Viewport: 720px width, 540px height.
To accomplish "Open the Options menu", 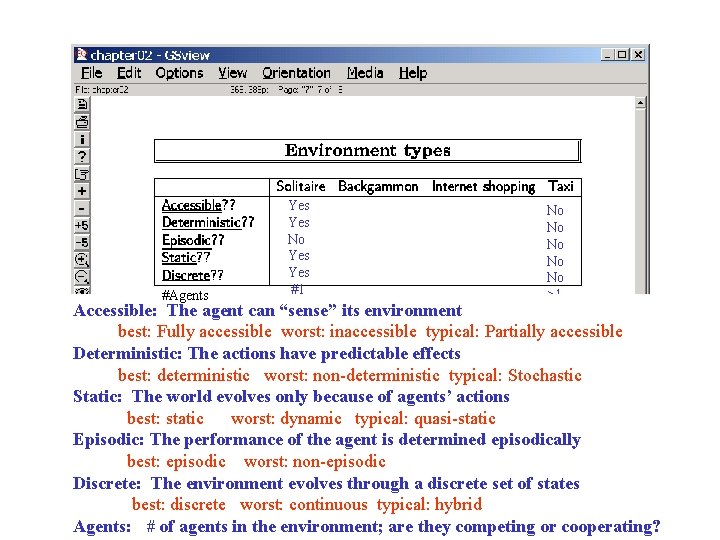I will 179,73.
